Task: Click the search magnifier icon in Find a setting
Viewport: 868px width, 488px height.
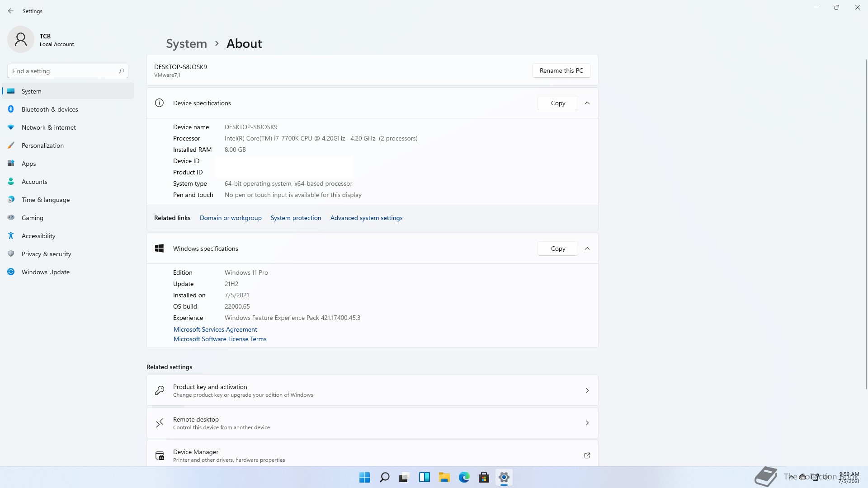Action: [x=122, y=71]
